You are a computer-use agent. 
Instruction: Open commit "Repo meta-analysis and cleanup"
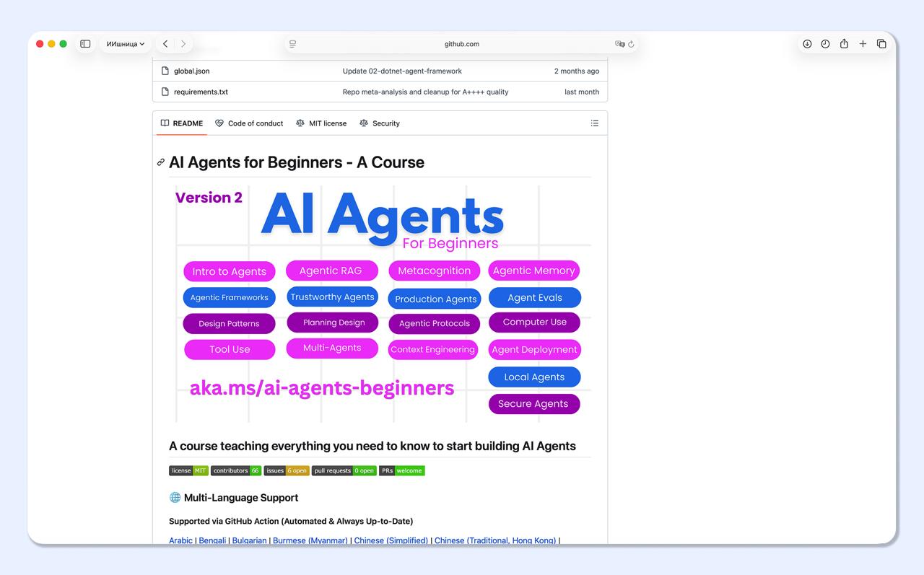(x=425, y=92)
